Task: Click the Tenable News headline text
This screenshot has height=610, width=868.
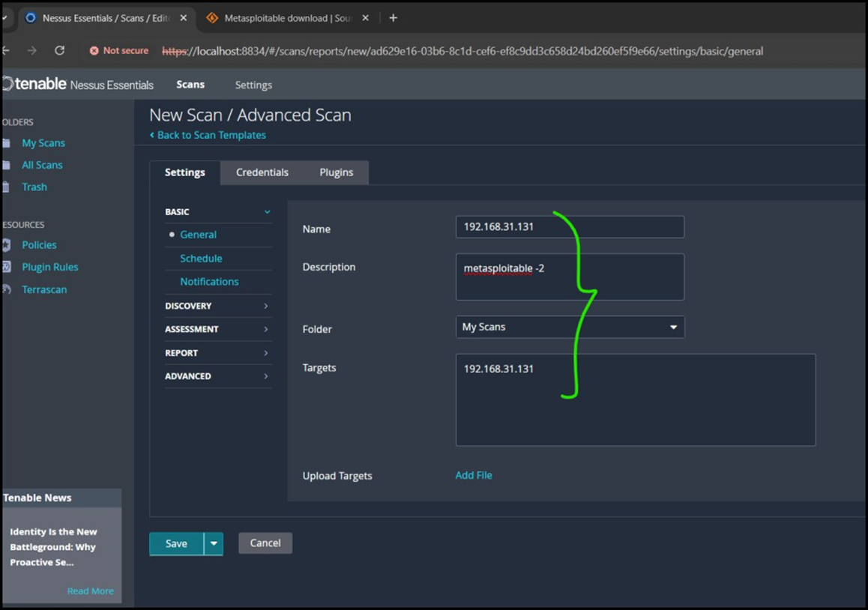Action: 53,547
